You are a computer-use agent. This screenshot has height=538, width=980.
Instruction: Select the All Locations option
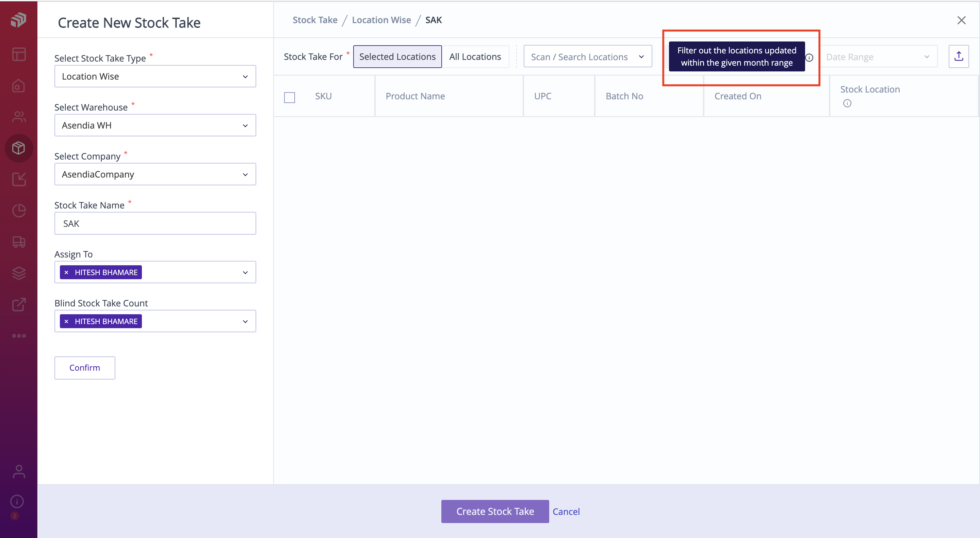click(475, 57)
